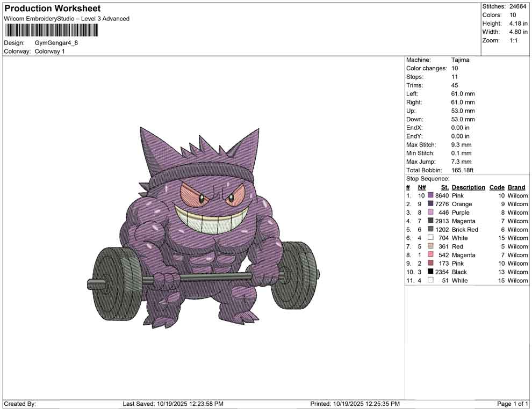Select the beige swatch for Red 361
The width and height of the screenshot is (532, 409).
[430, 246]
